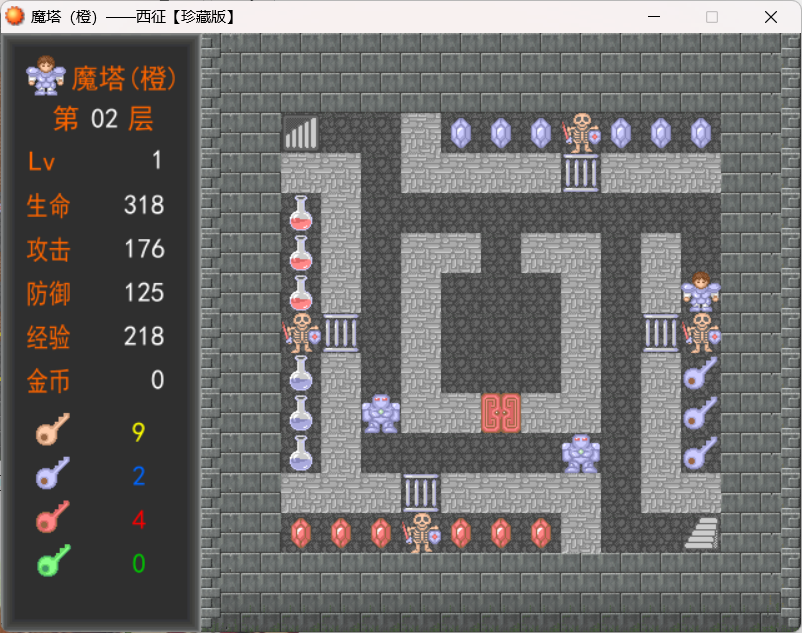Open the iron gate above the bottom skeleton
This screenshot has width=802, height=633.
click(x=421, y=493)
